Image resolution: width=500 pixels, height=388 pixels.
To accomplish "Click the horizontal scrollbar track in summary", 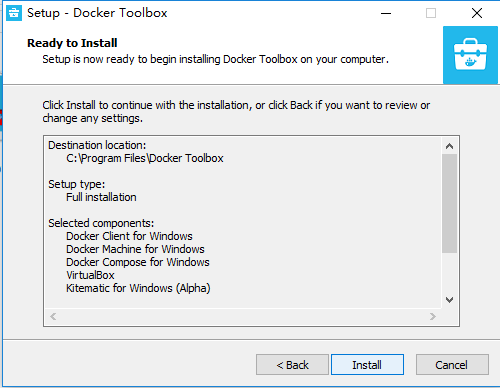I will tap(243, 316).
